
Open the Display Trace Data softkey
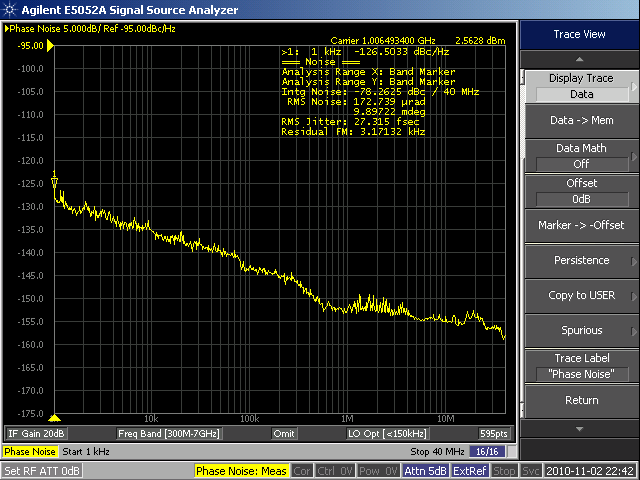(581, 86)
